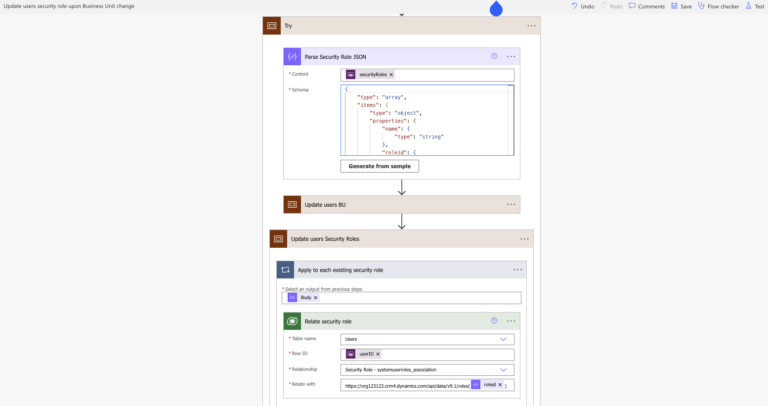Click Generate from sample button

pos(379,166)
